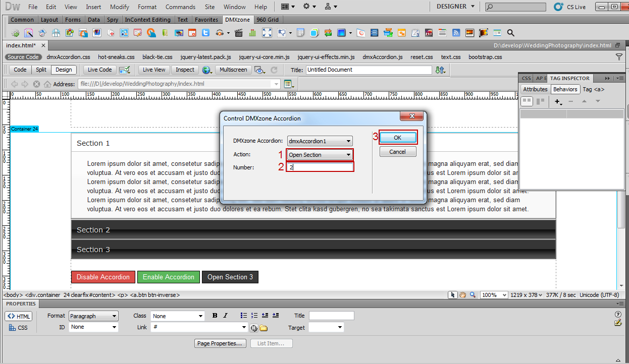Switch to Code view
The image size is (629, 364).
[20, 70]
